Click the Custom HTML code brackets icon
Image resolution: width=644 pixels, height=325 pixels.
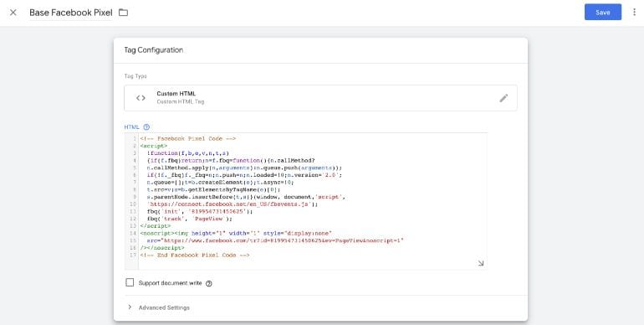point(141,98)
